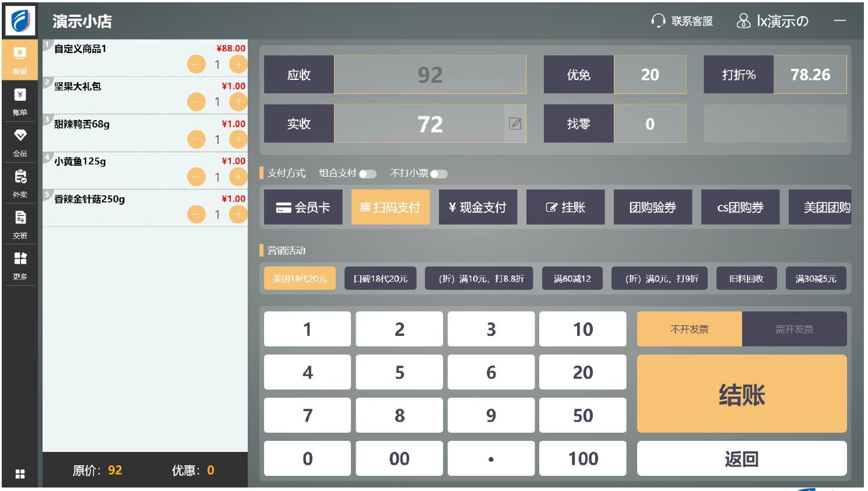
Task: Enable the 组合支付 toggle switch
Action: [x=367, y=174]
